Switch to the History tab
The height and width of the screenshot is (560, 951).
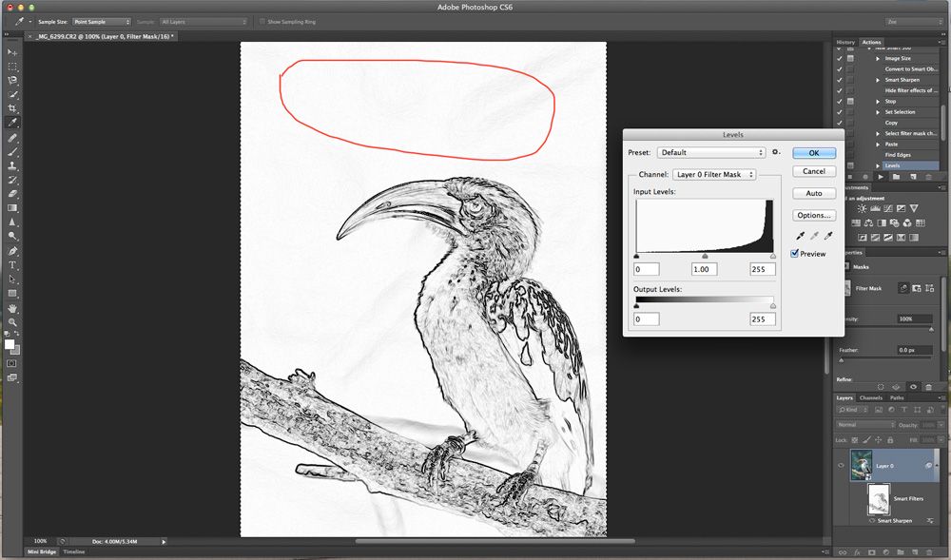[845, 43]
